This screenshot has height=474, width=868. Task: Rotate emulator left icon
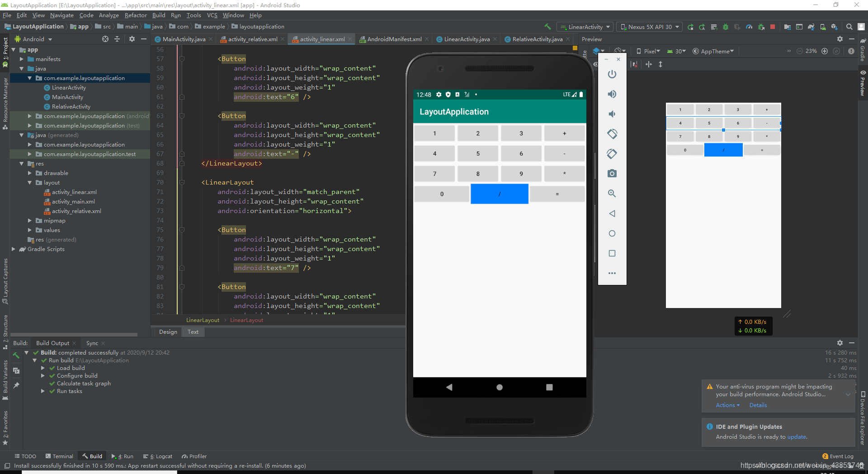tap(612, 134)
